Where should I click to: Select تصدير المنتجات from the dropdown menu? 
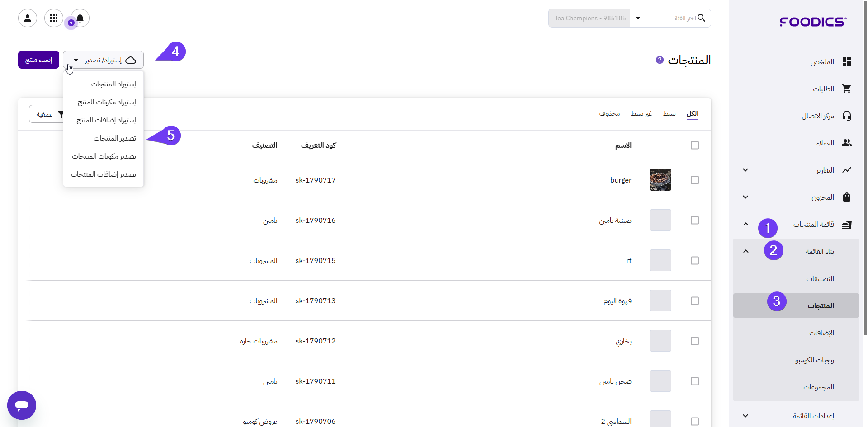[x=114, y=138]
